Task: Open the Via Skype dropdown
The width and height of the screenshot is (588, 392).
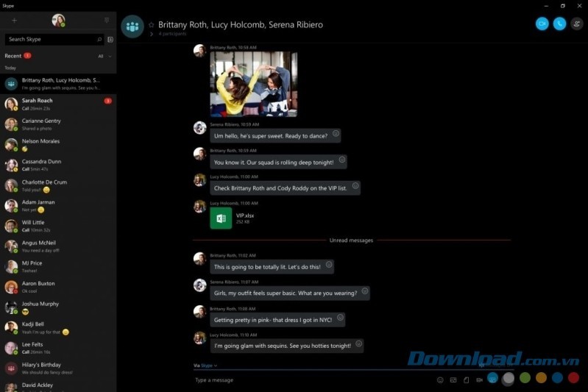Action: [x=205, y=366]
